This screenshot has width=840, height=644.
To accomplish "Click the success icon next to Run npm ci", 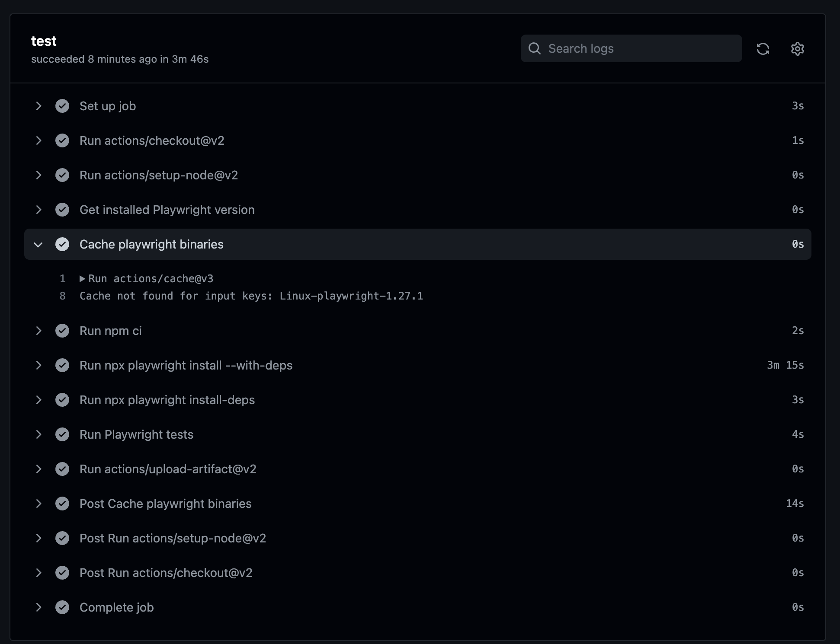I will coord(62,331).
